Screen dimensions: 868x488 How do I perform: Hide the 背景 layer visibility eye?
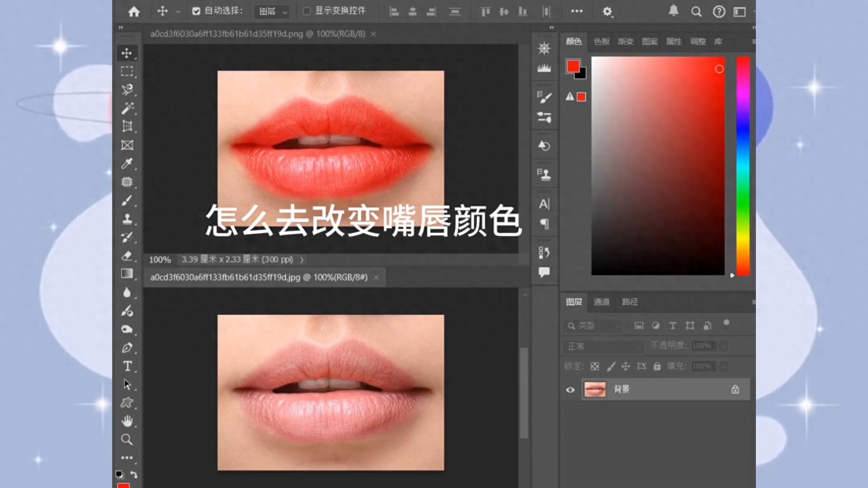tap(571, 390)
